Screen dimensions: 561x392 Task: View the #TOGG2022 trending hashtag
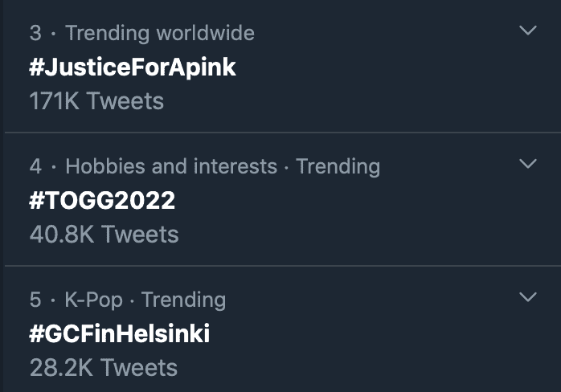102,200
